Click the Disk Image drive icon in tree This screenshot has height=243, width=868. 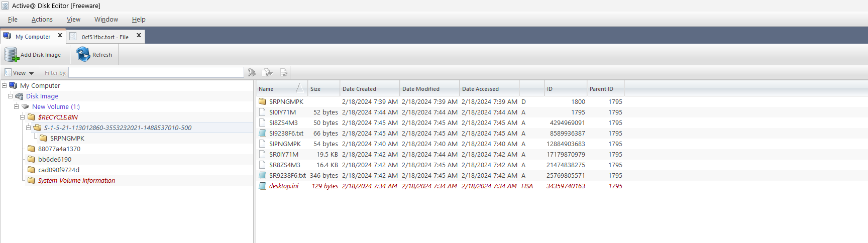tap(19, 96)
